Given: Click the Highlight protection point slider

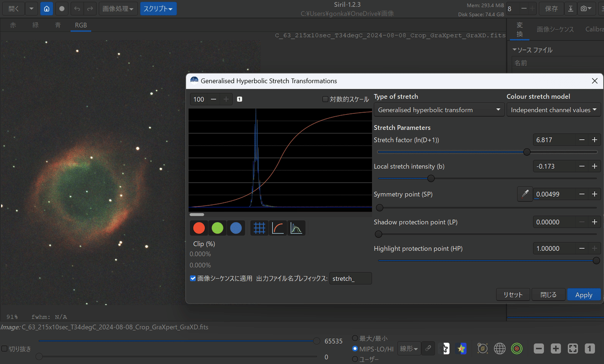Looking at the screenshot, I should pyautogui.click(x=487, y=260).
